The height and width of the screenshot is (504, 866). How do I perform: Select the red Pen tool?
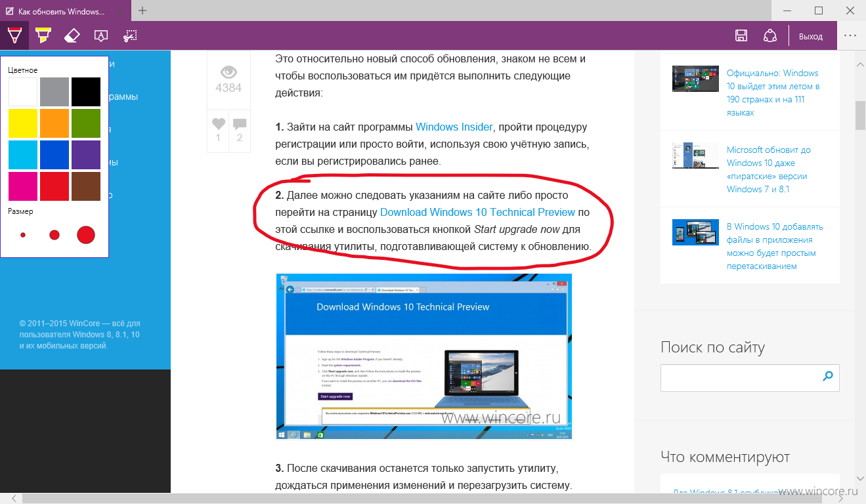click(14, 35)
